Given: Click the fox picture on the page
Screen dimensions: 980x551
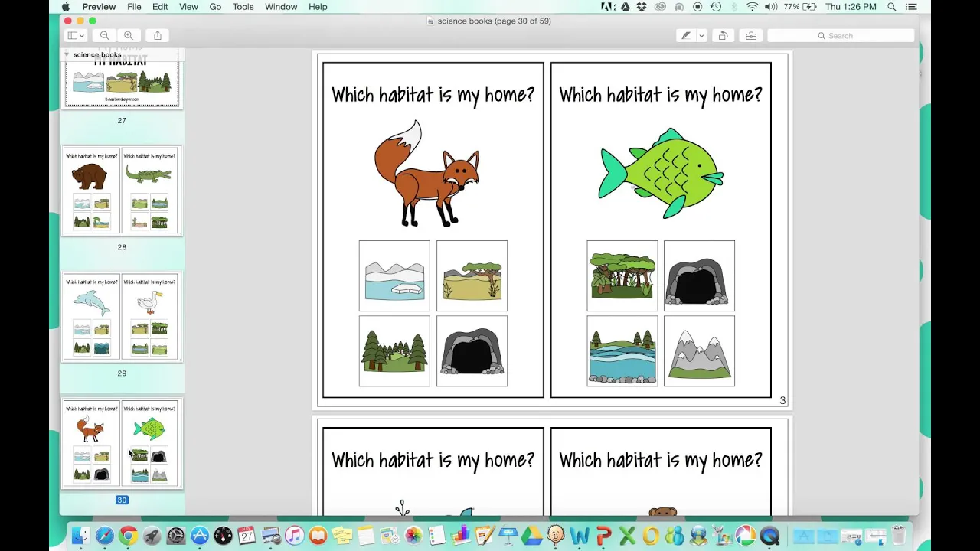Looking at the screenshot, I should point(427,173).
